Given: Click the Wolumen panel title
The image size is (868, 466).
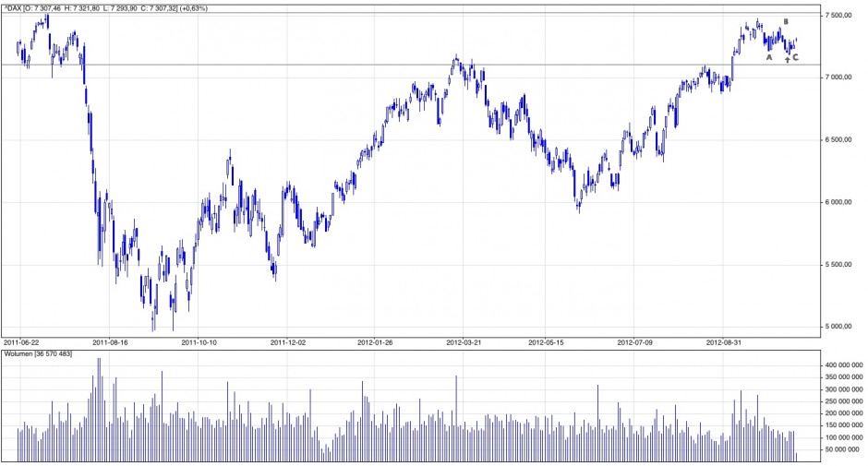Looking at the screenshot, I should click(38, 354).
